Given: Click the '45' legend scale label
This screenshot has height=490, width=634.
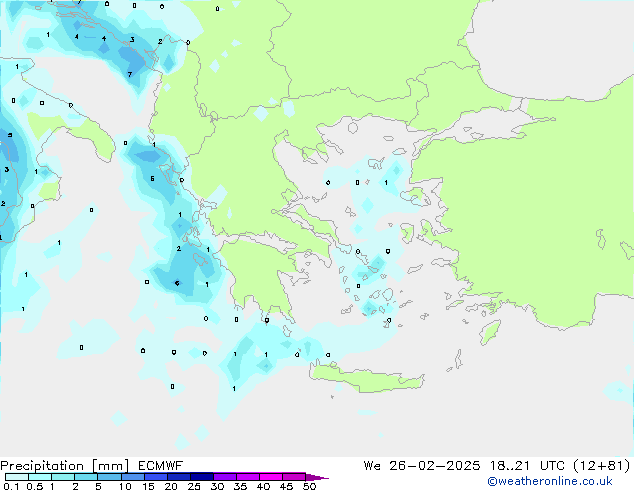Looking at the screenshot, I should click(x=286, y=486).
